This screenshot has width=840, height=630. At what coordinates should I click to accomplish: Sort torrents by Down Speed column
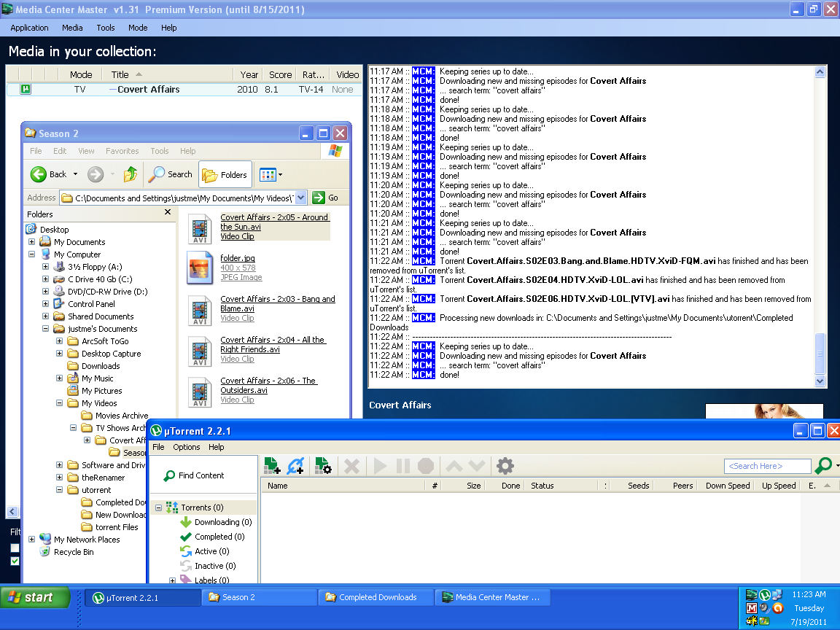coord(727,486)
